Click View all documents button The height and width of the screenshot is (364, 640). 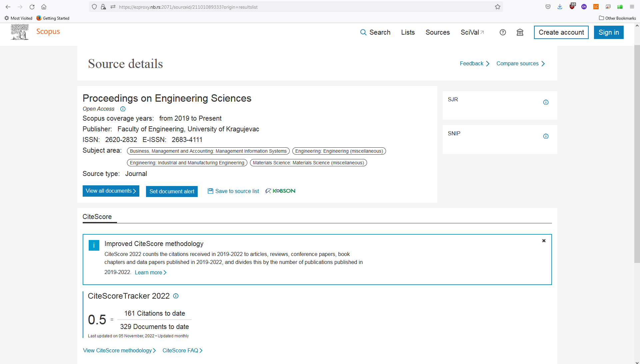tap(111, 191)
